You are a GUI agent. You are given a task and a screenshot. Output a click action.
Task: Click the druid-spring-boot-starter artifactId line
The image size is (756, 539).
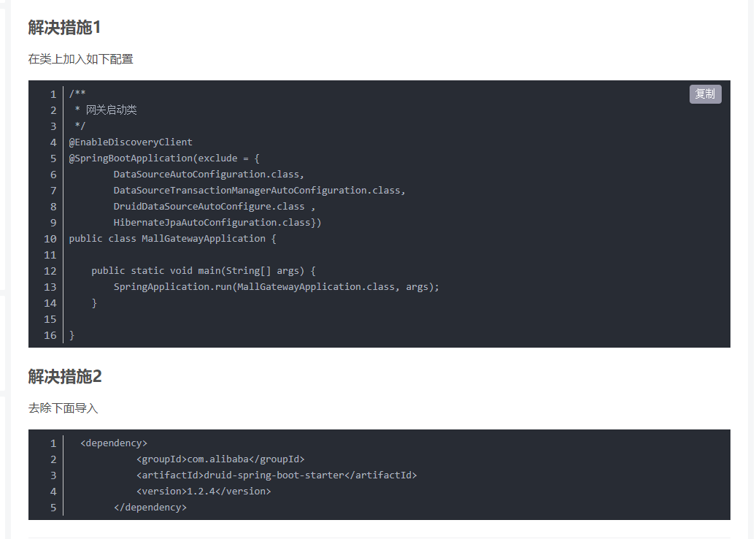pos(276,475)
